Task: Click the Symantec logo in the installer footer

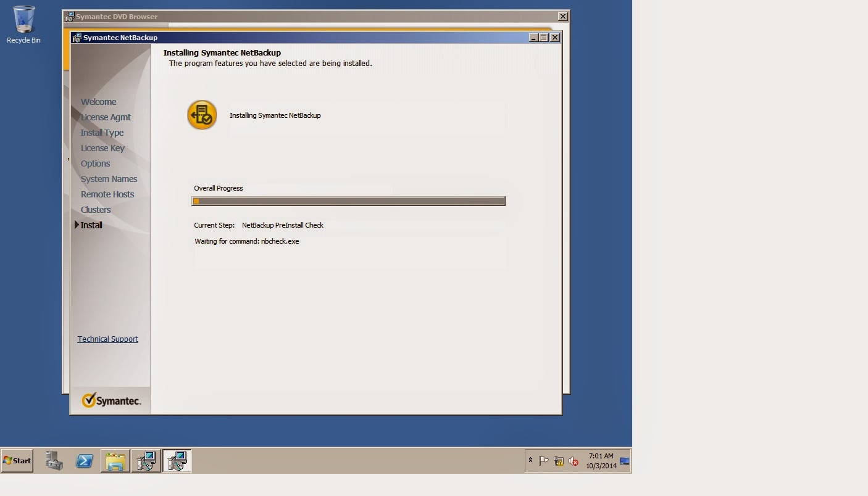Action: (111, 400)
